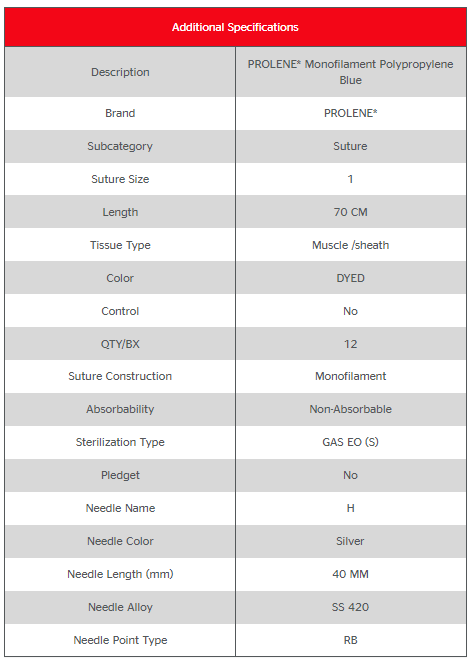Click the 40 MM needle length value
The width and height of the screenshot is (473, 665).
[x=350, y=574]
